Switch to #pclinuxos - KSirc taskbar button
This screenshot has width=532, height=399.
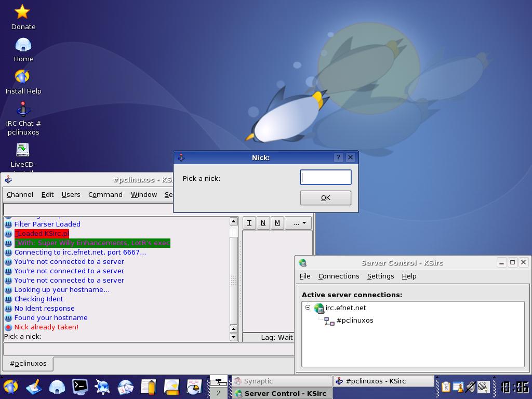(383, 381)
